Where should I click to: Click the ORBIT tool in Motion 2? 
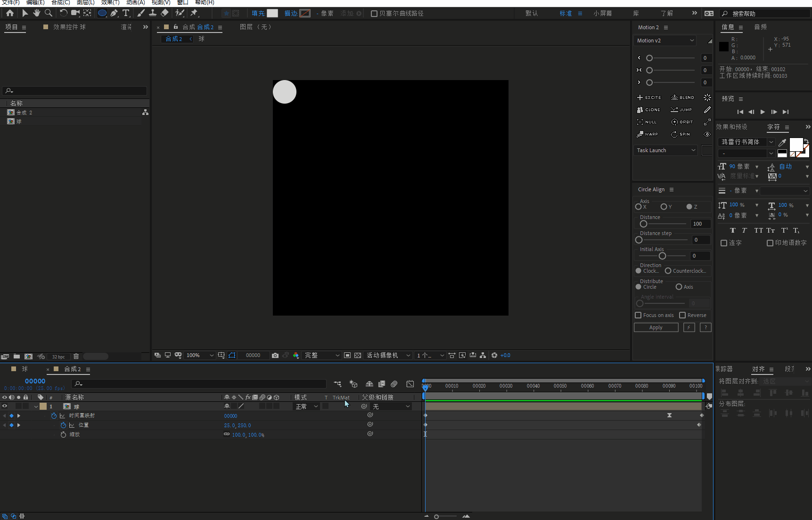[682, 122]
